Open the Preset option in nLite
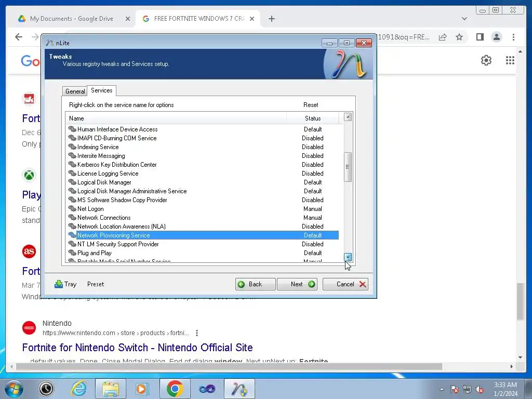This screenshot has width=532, height=399. click(x=96, y=284)
